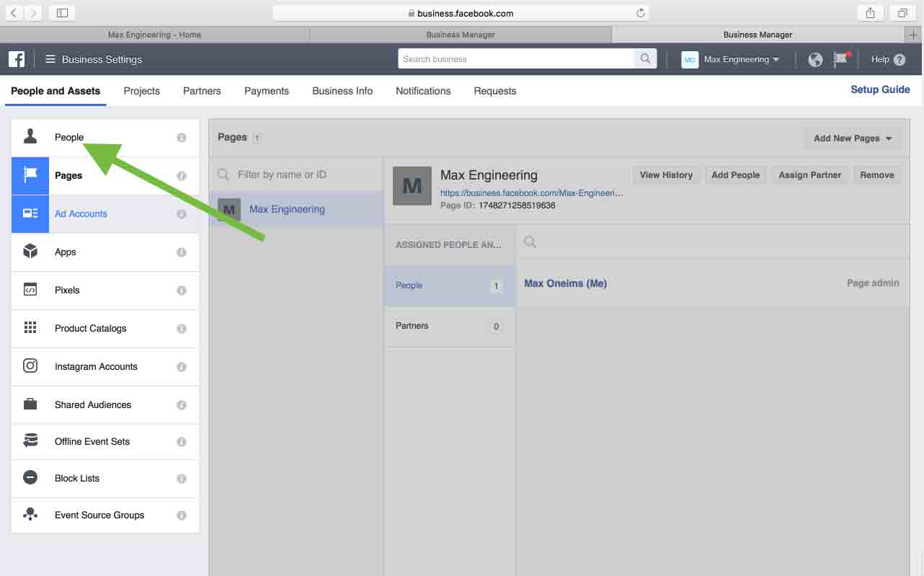Viewport: 924px width, 576px height.
Task: Switch to the Max Engineering - Home browser tab
Action: pyautogui.click(x=154, y=35)
